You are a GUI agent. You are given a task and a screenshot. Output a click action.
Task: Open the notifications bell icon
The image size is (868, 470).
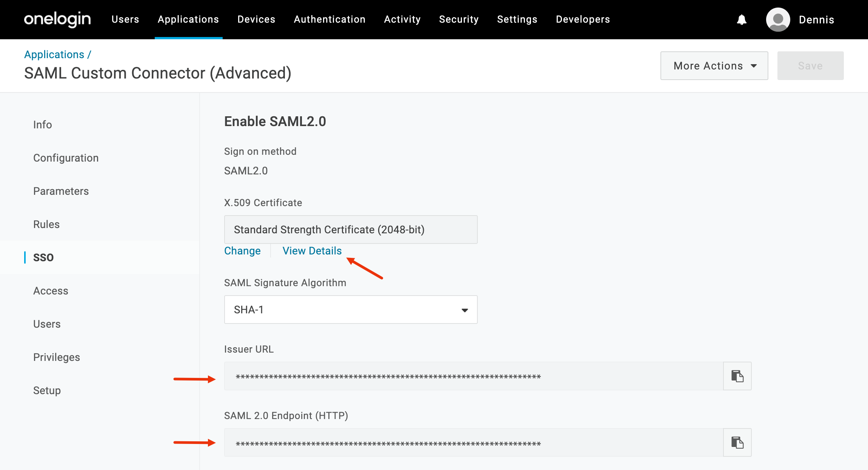tap(742, 20)
